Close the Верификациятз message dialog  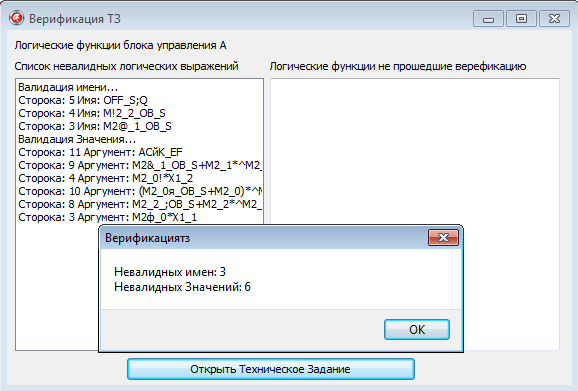pos(443,238)
